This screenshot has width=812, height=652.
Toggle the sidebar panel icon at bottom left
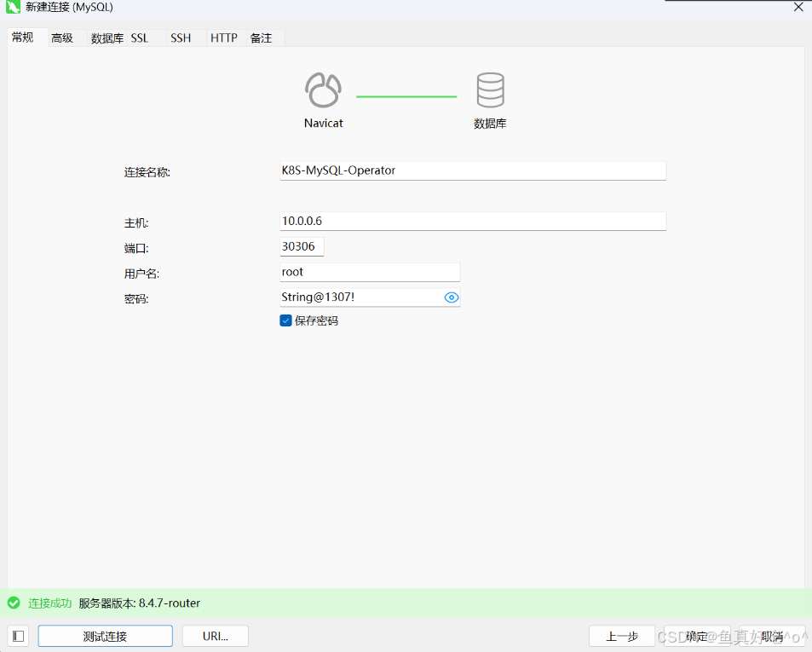click(19, 636)
